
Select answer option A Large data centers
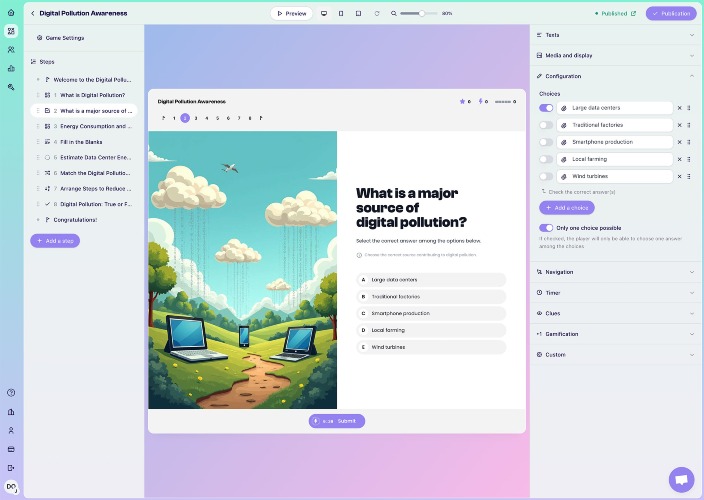431,280
